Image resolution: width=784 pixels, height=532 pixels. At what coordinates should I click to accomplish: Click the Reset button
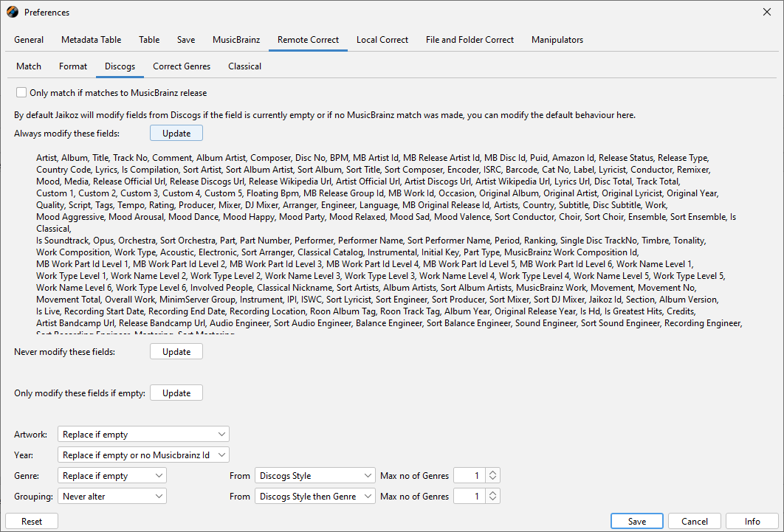point(32,522)
